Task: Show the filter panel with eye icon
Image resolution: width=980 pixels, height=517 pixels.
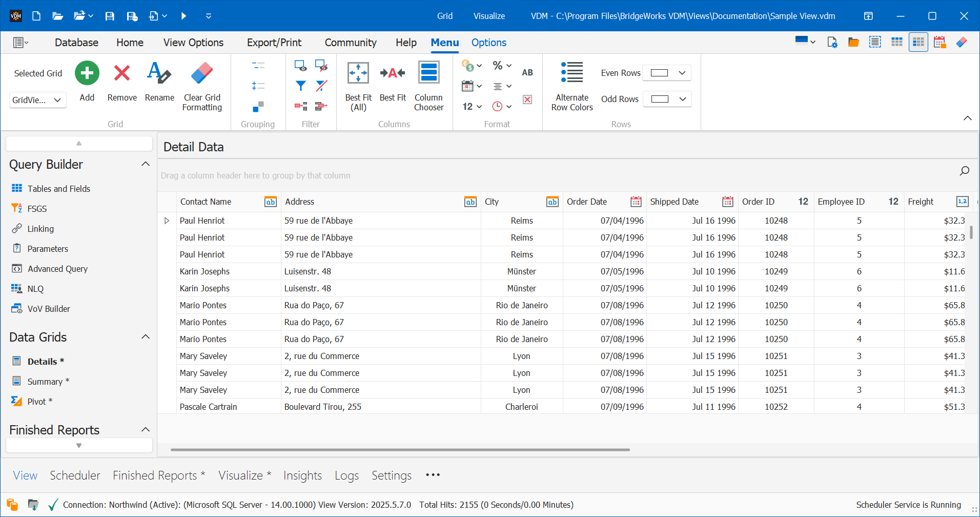Action: point(301,66)
